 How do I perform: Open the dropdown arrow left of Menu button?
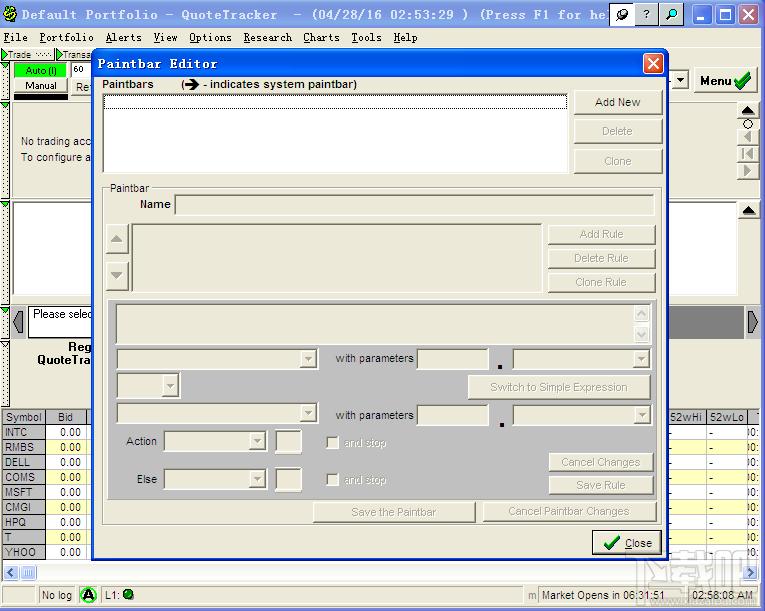point(680,79)
